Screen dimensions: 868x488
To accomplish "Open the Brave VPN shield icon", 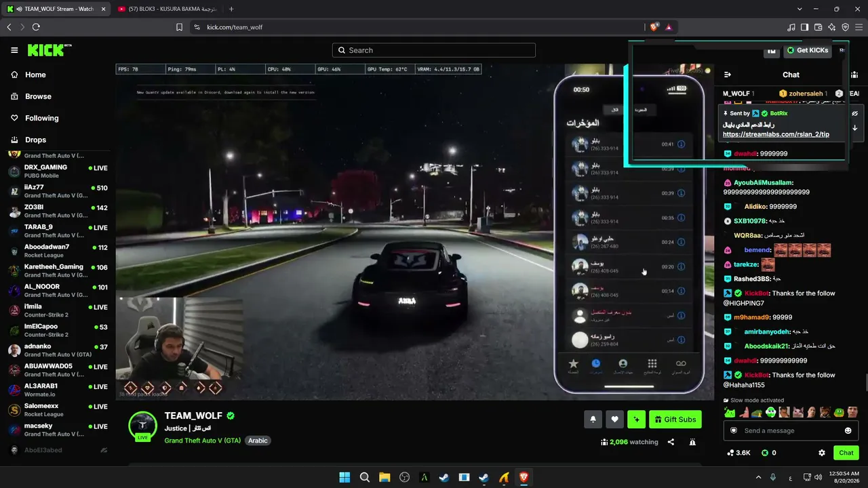I will click(x=846, y=27).
